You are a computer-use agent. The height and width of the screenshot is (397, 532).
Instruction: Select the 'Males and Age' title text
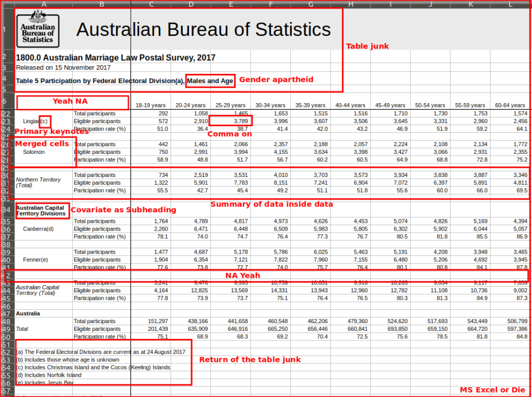210,81
